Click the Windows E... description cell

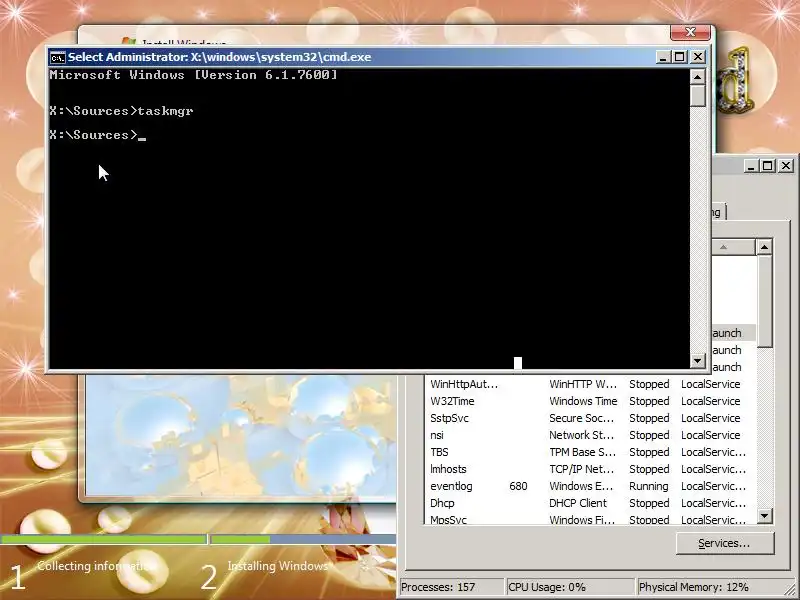[x=581, y=486]
